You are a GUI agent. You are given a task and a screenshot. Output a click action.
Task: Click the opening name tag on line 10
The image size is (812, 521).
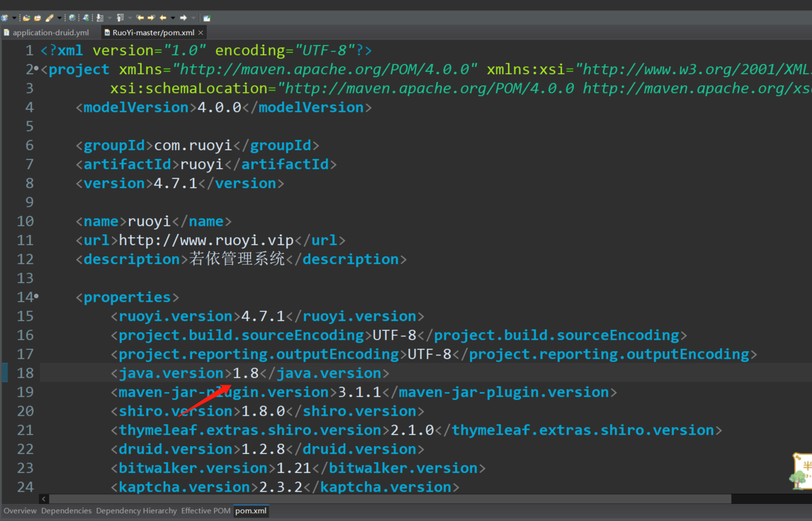coord(101,221)
